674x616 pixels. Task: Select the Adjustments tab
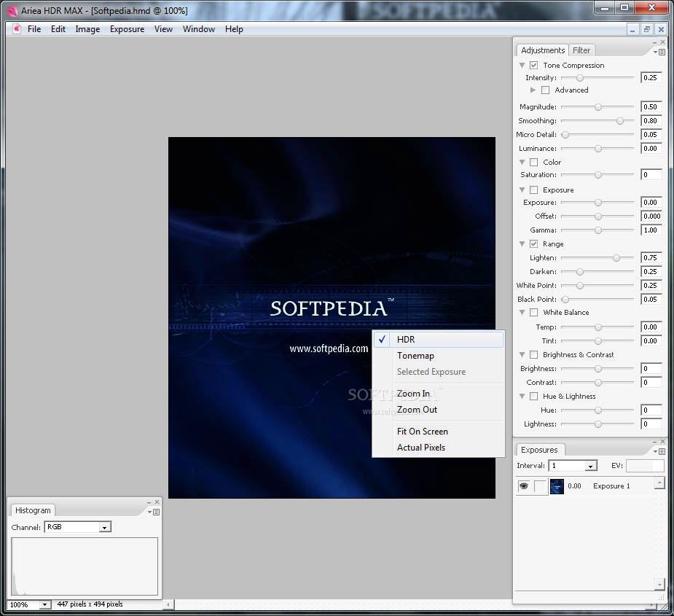pos(542,50)
